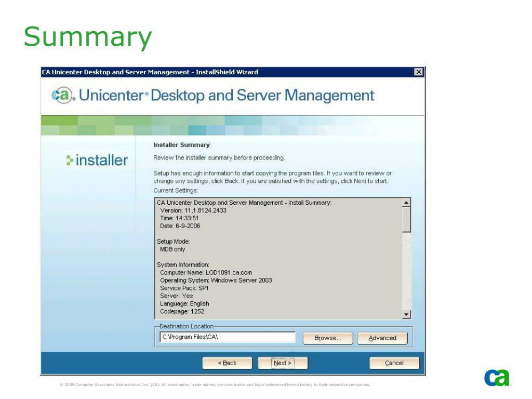Click the Current Settings scrollbar thumb

tap(406, 220)
